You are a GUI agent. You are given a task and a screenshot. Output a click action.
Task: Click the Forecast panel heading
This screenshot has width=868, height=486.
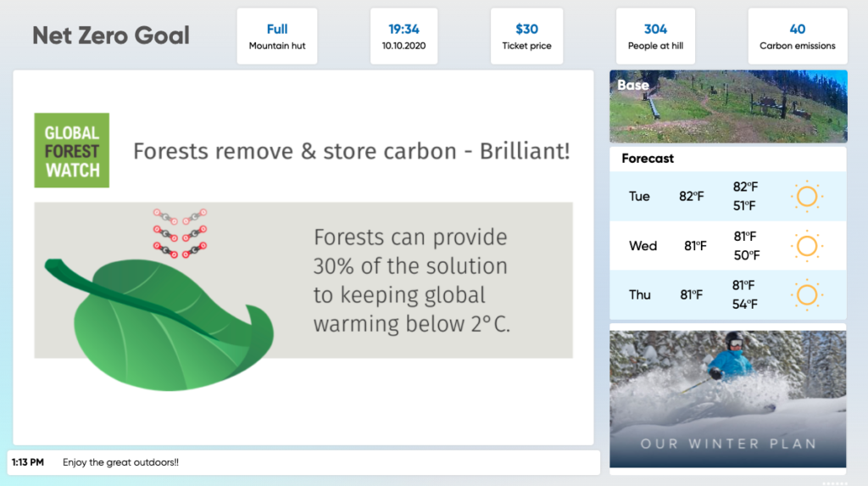647,159
